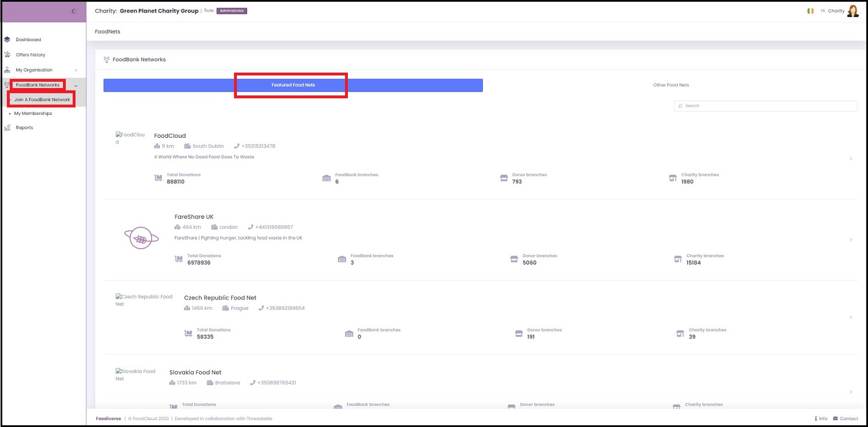This screenshot has height=427, width=868.
Task: Collapse the sidebar with double chevron icon
Action: [x=74, y=11]
